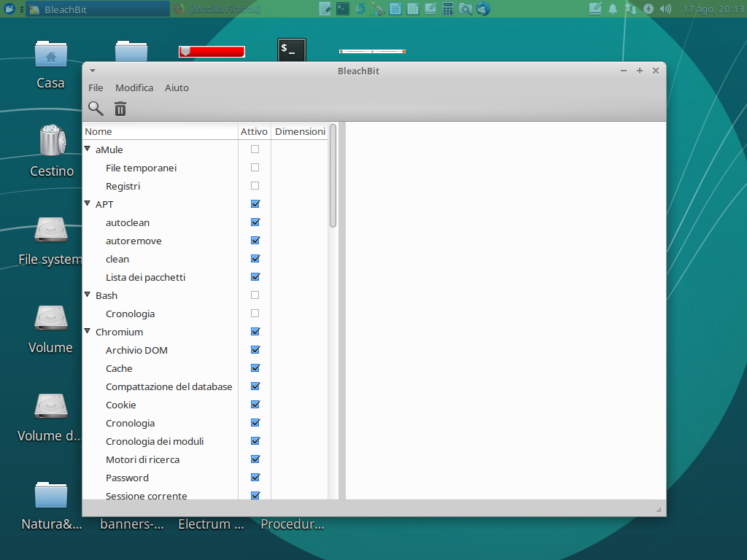The image size is (747, 560).
Task: Collapse the Chromium tree group
Action: click(x=88, y=332)
